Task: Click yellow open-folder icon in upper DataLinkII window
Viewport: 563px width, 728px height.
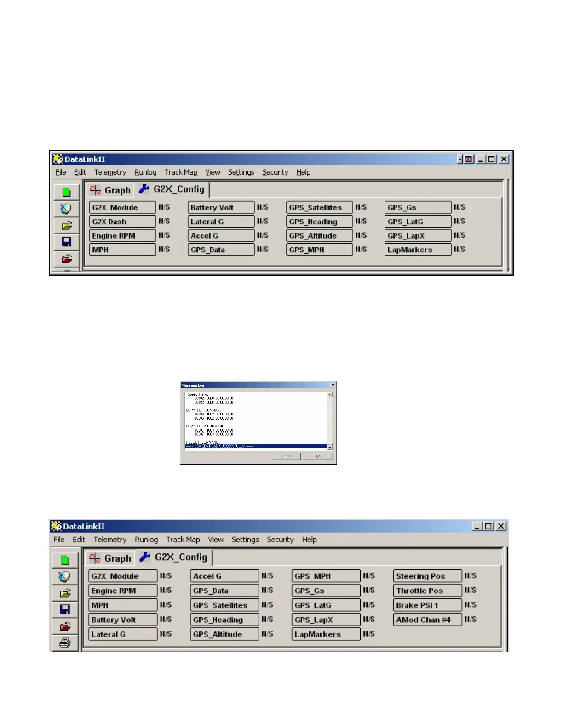Action: click(66, 225)
